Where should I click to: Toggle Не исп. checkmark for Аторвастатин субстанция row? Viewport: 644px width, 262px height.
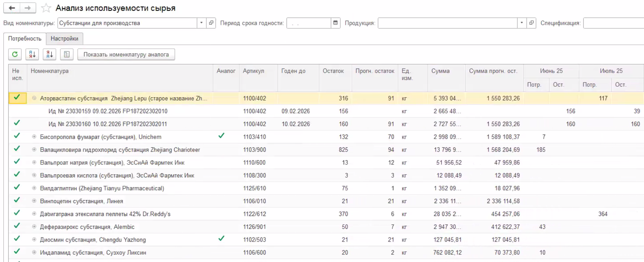pos(17,98)
